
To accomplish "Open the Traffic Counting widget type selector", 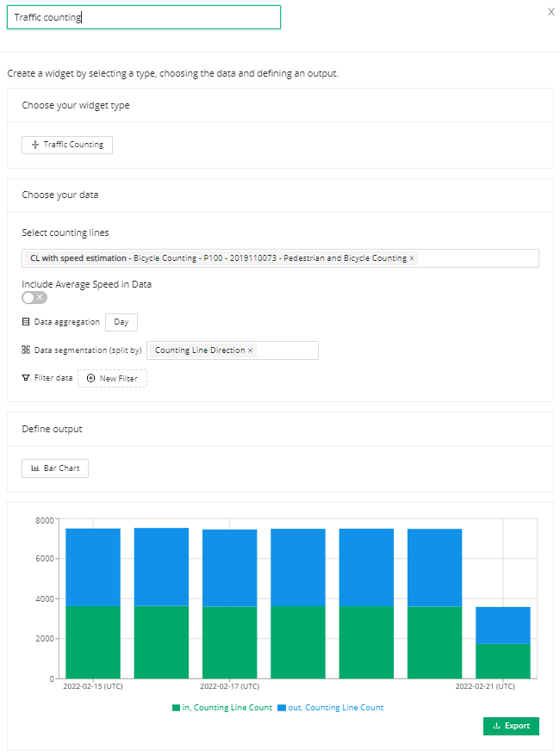I will tap(67, 145).
